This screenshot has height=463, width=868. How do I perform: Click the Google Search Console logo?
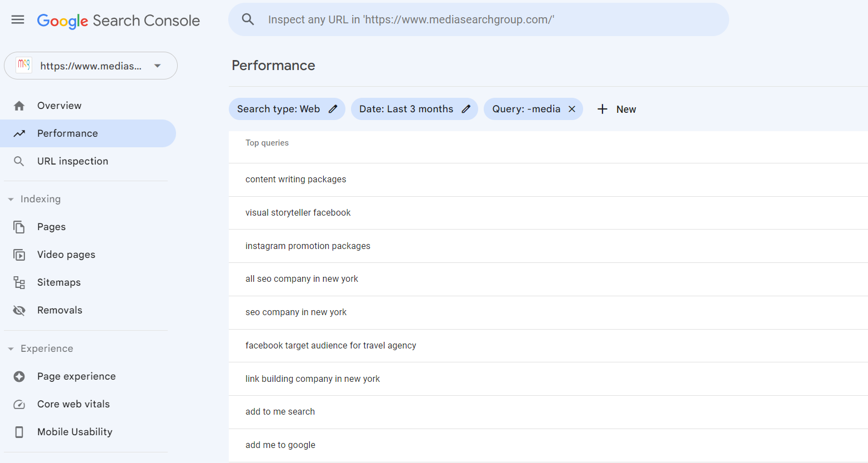coord(118,21)
